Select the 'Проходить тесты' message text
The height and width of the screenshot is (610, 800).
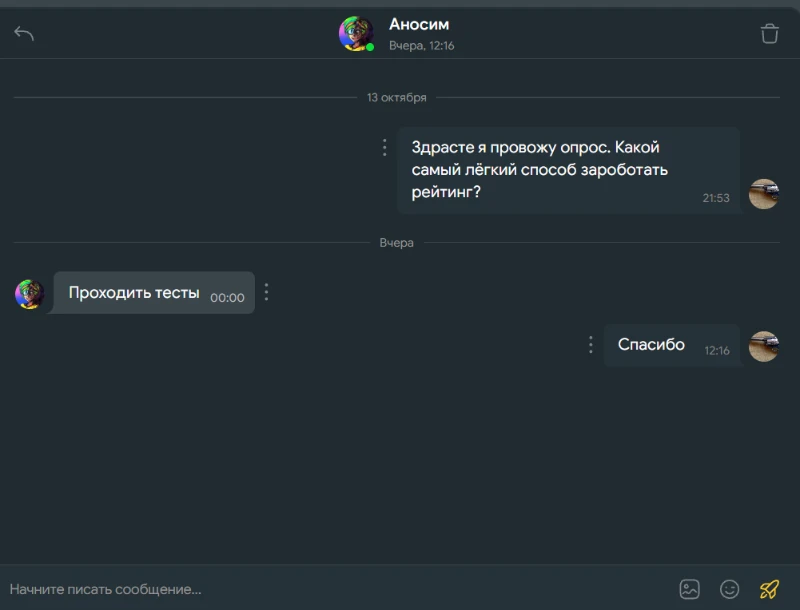pos(134,292)
